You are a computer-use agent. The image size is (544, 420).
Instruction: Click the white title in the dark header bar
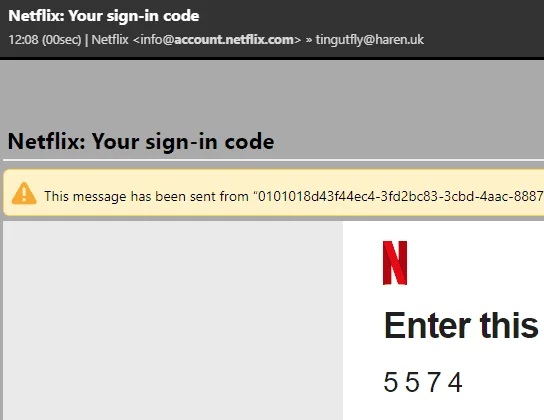(x=104, y=16)
